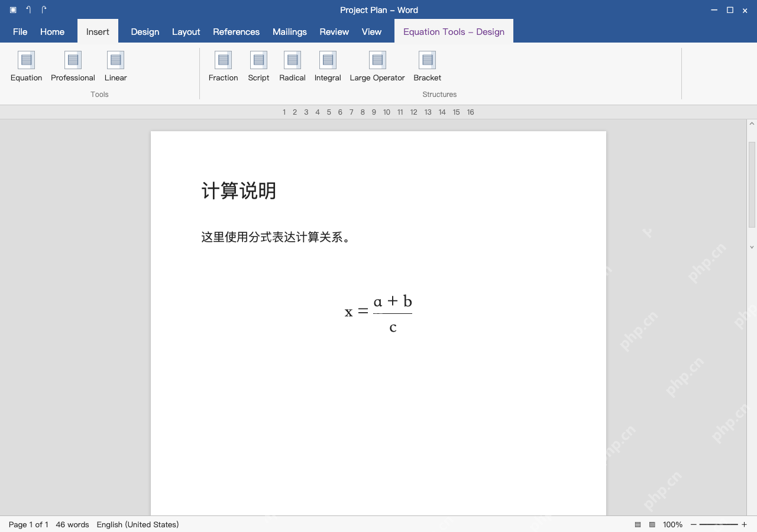Redo using the title bar arrow

click(44, 10)
